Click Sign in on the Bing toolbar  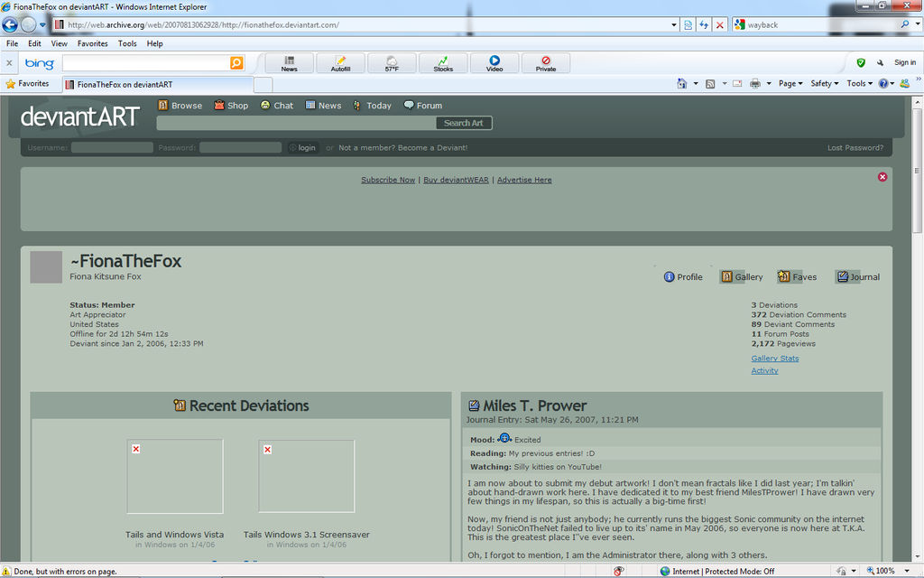click(x=904, y=62)
